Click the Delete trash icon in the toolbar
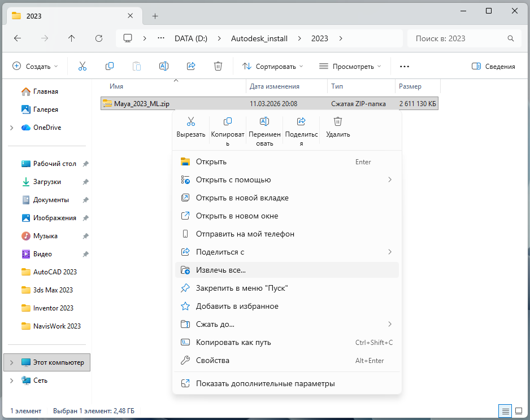Image resolution: width=530 pixels, height=420 pixels. (218, 66)
